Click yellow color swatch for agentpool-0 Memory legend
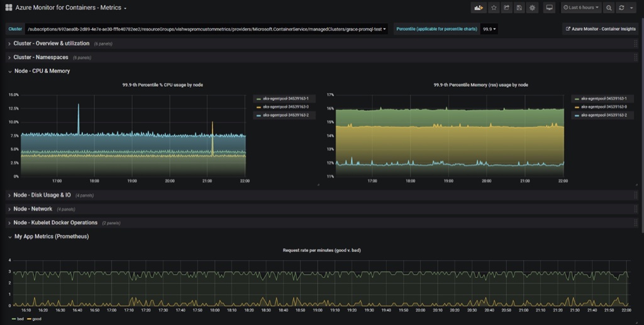The width and height of the screenshot is (644, 325). pos(576,107)
